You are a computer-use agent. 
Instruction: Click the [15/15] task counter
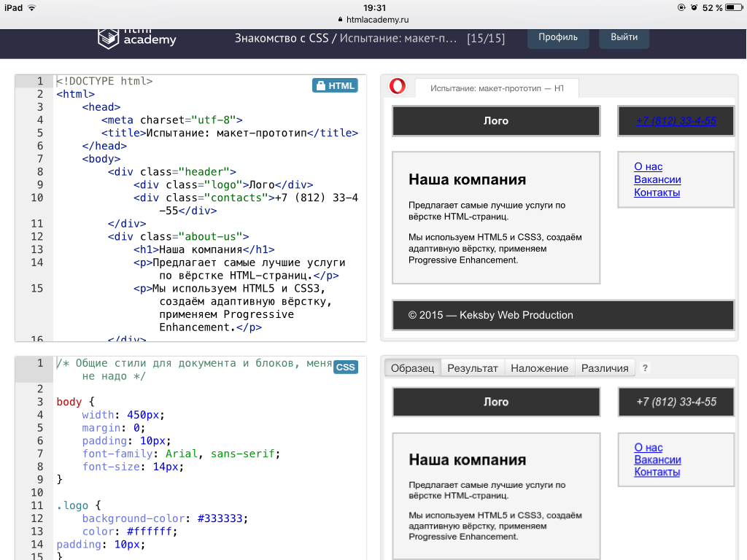[486, 38]
